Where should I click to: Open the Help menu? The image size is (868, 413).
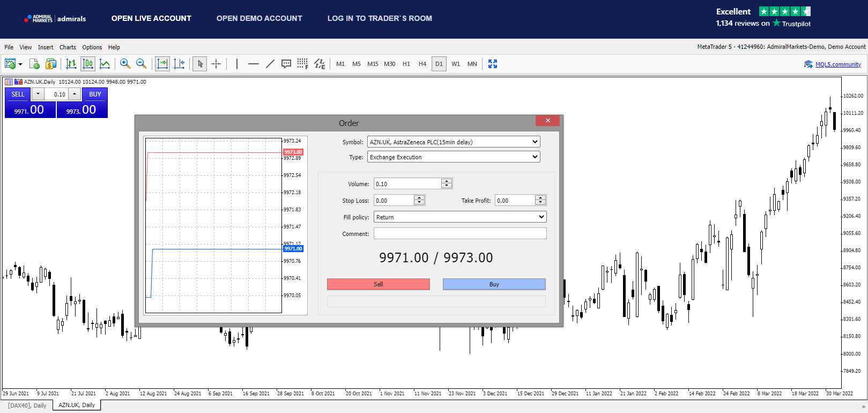pos(114,47)
